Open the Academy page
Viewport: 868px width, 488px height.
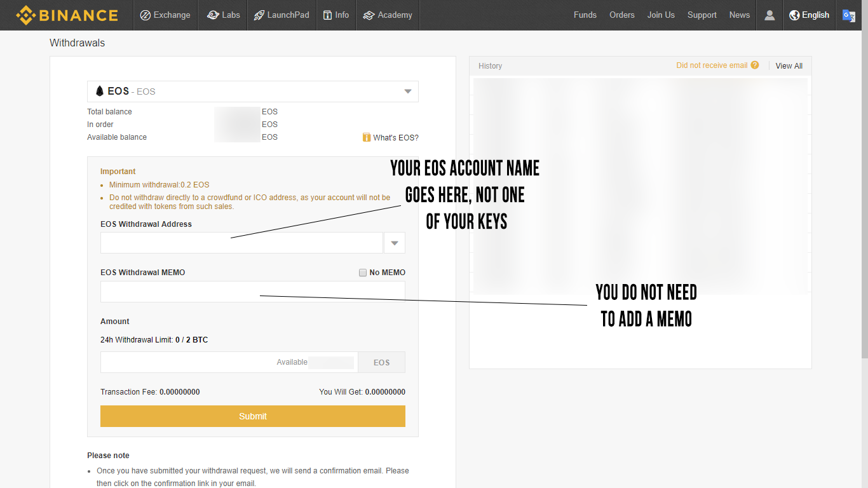[x=388, y=15]
